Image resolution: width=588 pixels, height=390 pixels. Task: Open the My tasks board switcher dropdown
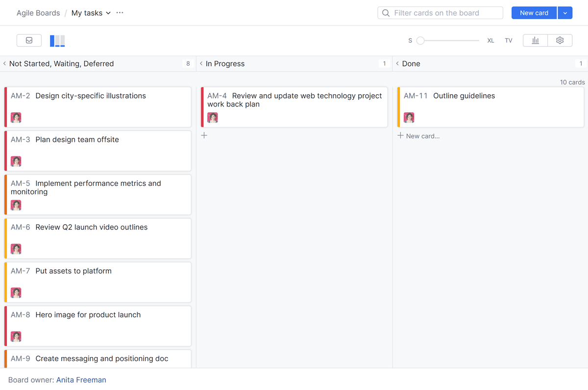tap(107, 13)
